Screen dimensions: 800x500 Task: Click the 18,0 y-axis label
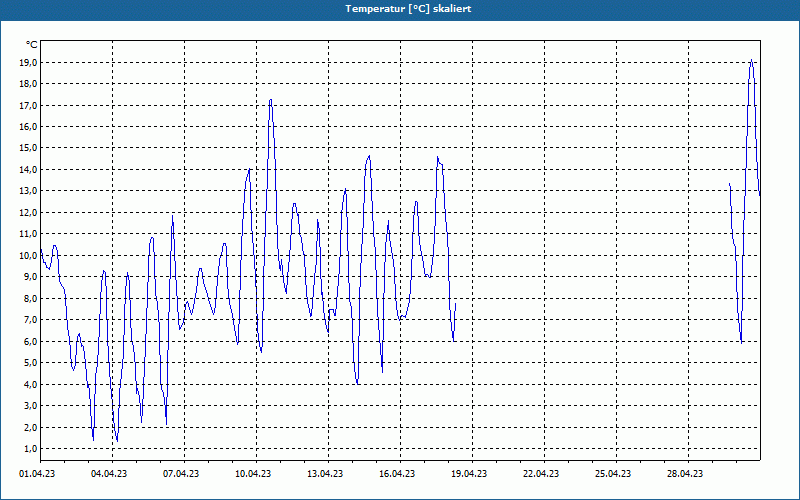point(28,84)
